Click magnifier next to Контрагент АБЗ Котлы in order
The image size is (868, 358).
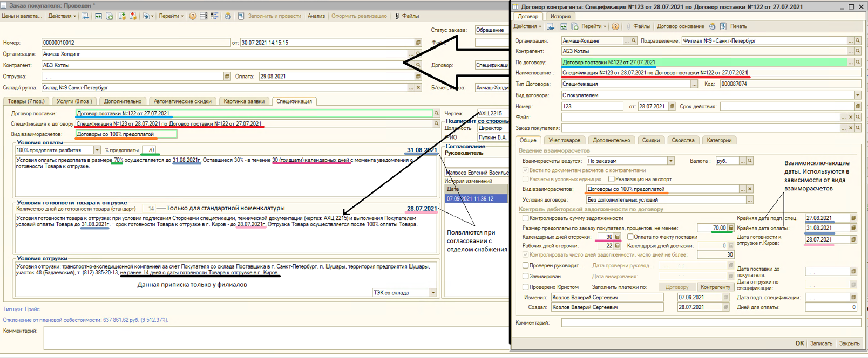(x=418, y=65)
